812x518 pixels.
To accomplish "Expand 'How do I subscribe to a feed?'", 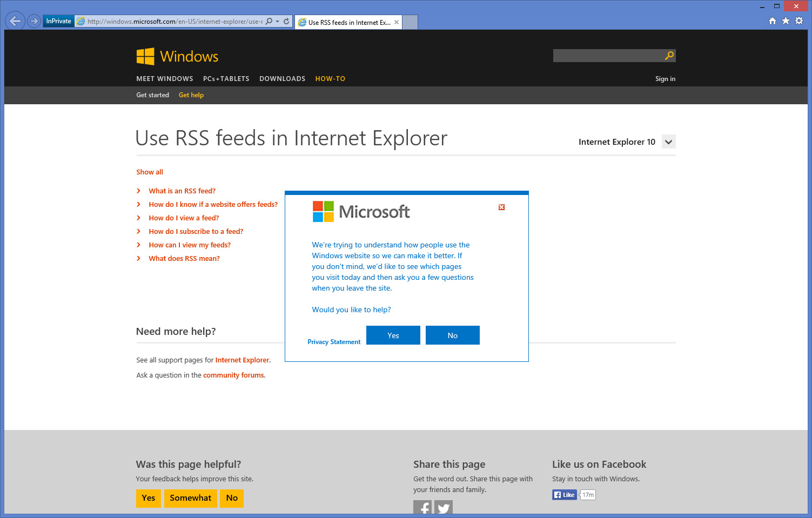I will [196, 232].
